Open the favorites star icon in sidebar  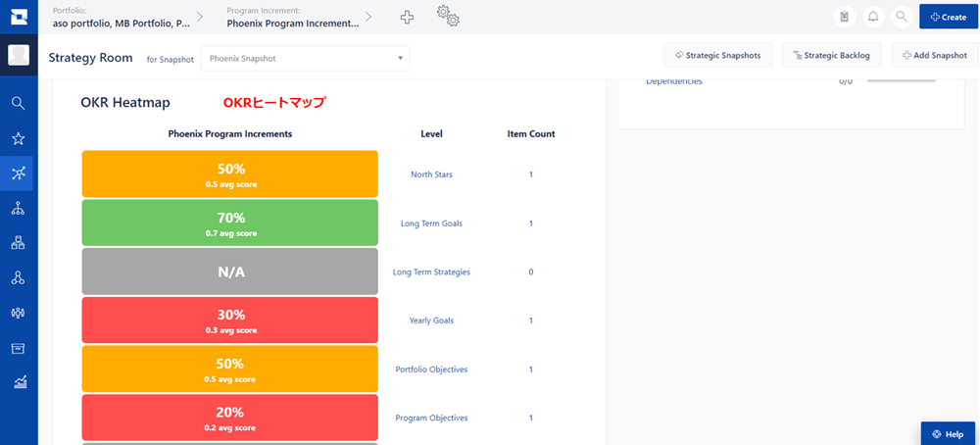click(x=18, y=138)
